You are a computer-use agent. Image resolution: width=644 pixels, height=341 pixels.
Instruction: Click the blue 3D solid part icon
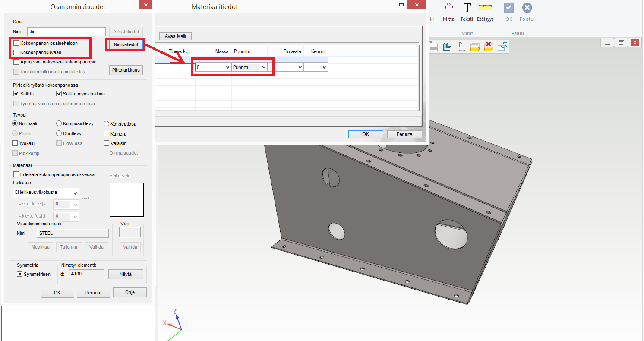point(447,47)
